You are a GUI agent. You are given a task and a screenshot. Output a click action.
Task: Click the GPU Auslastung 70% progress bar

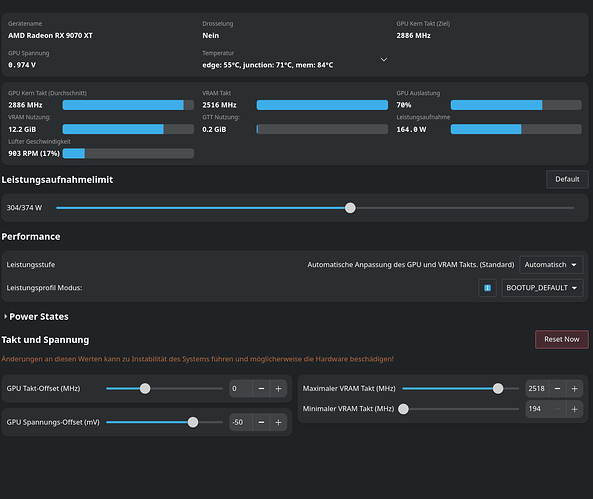tap(516, 105)
